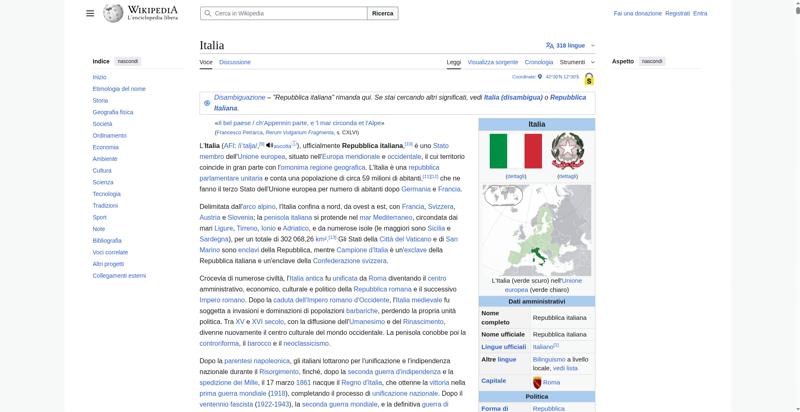800x412 pixels.
Task: Click the Fai una donazione link
Action: pos(637,13)
